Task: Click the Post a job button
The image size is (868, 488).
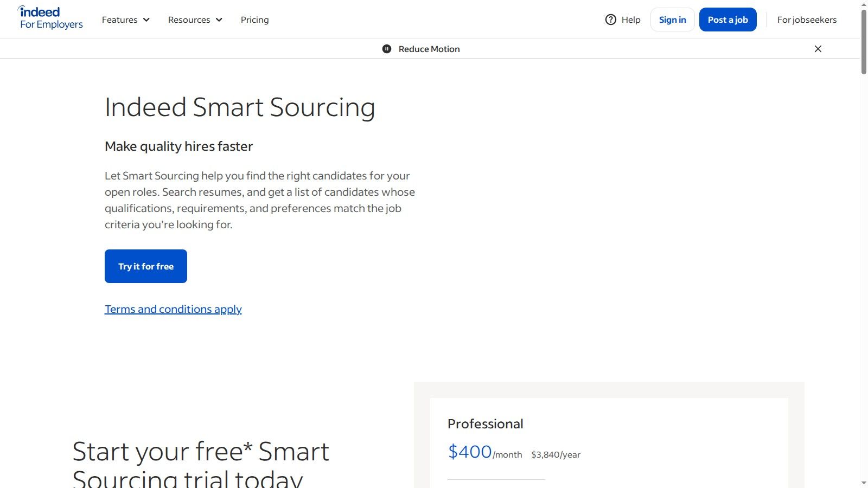Action: click(727, 20)
